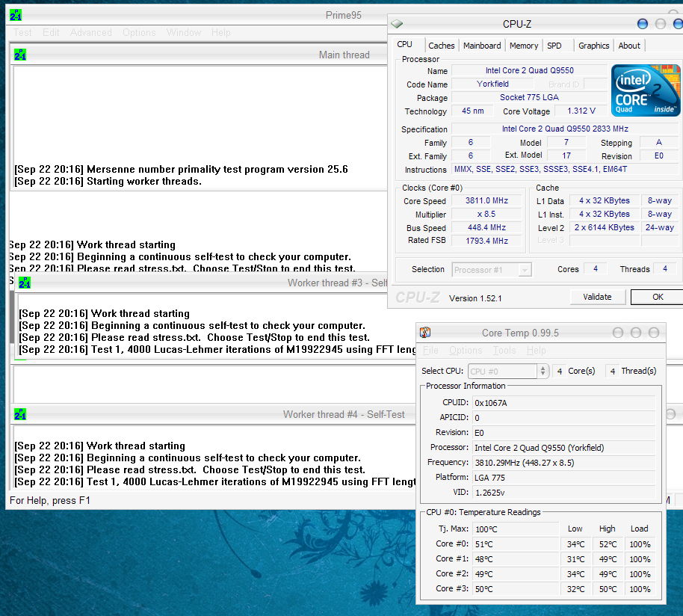Switch to the Caches tab
683x616 pixels.
tap(441, 46)
